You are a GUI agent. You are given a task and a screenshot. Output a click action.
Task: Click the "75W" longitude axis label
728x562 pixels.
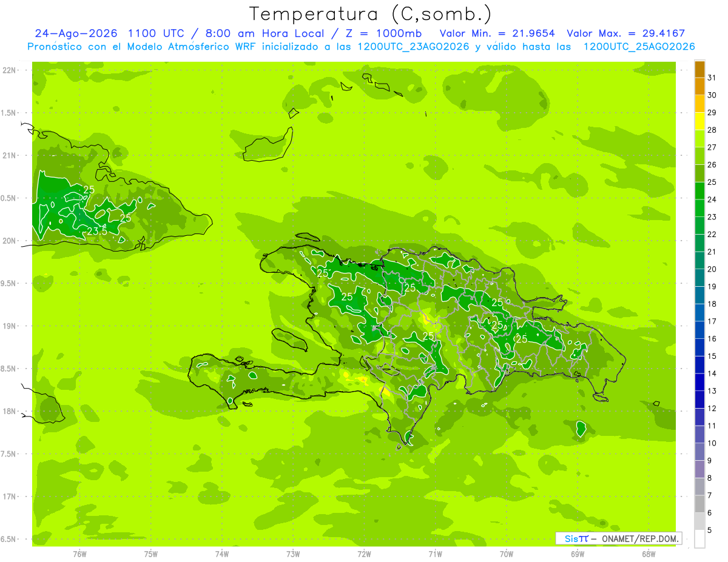(151, 554)
